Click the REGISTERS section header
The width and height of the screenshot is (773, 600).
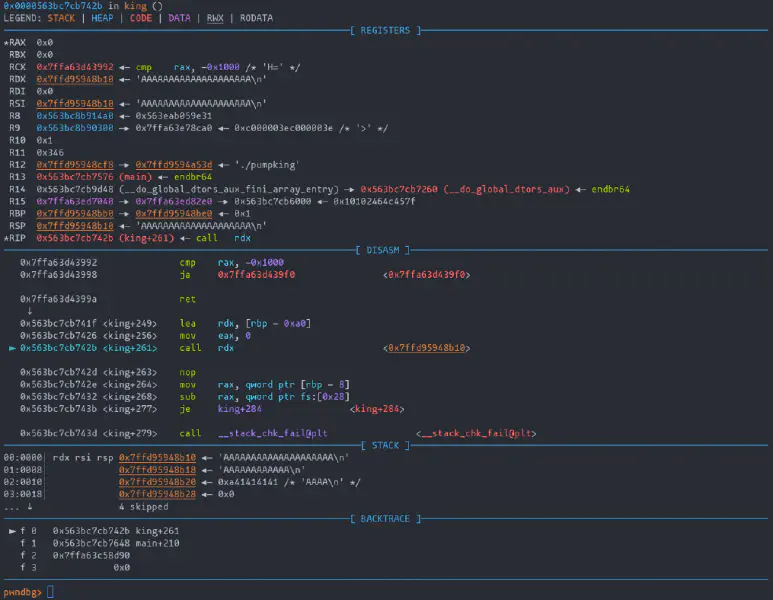pyautogui.click(x=385, y=31)
